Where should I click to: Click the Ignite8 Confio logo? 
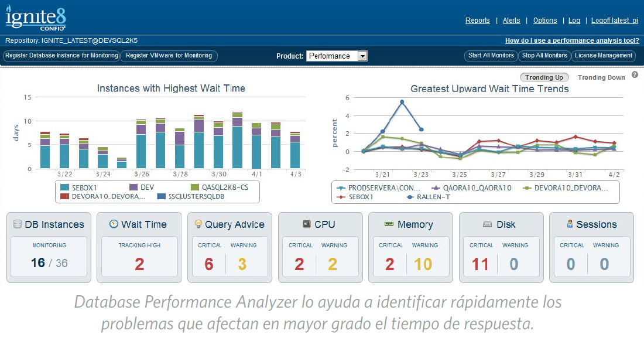click(x=35, y=18)
